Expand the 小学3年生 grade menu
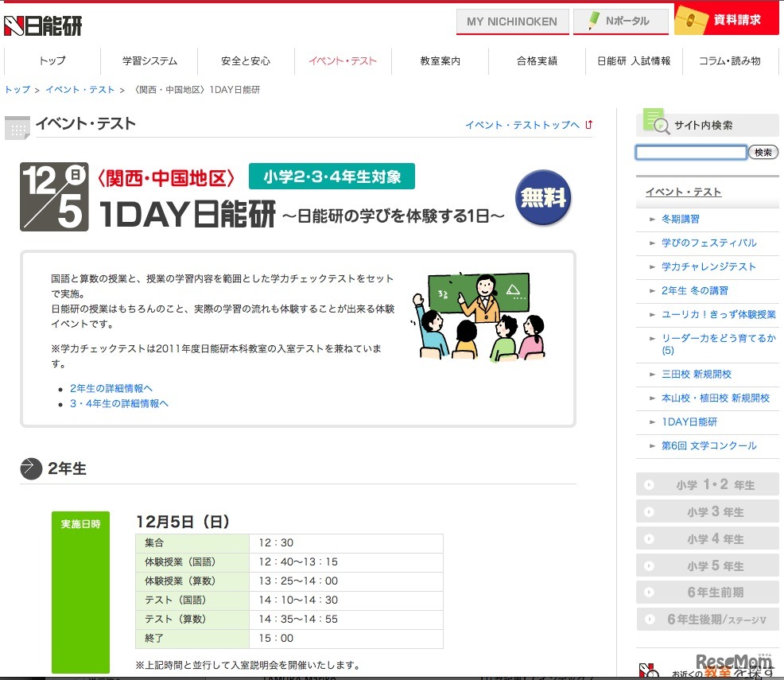Image resolution: width=784 pixels, height=680 pixels. tap(707, 511)
